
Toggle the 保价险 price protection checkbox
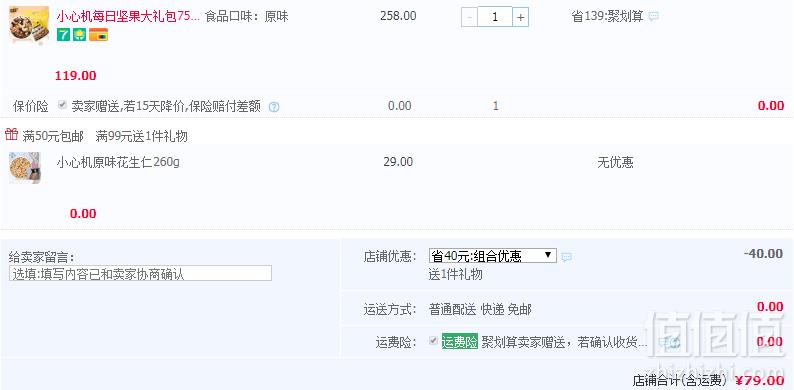click(x=62, y=105)
